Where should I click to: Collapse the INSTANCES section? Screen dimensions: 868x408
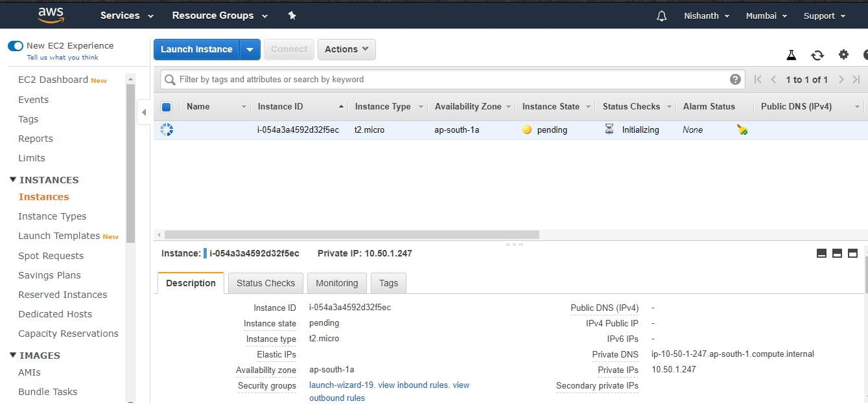pyautogui.click(x=13, y=179)
